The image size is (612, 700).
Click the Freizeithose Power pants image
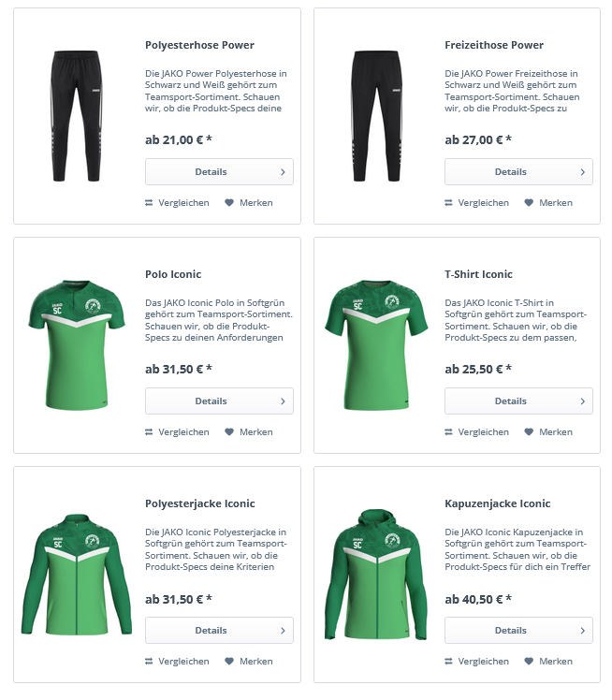click(x=376, y=116)
